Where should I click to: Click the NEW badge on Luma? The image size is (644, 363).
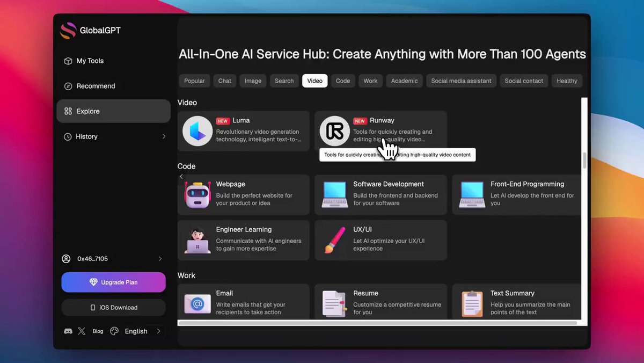pyautogui.click(x=222, y=121)
